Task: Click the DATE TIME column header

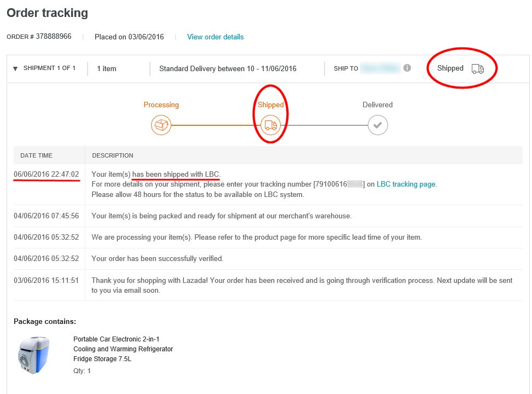Action: (x=36, y=155)
